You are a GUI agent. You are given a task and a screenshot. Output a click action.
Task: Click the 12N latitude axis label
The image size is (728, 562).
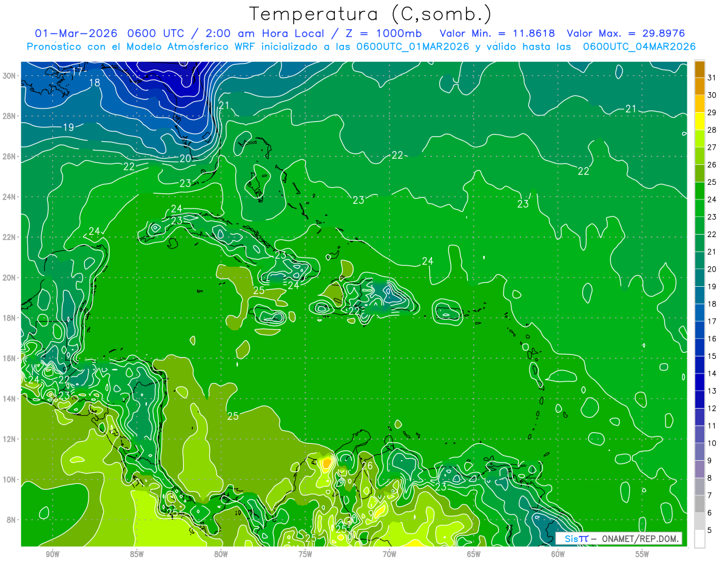click(10, 439)
